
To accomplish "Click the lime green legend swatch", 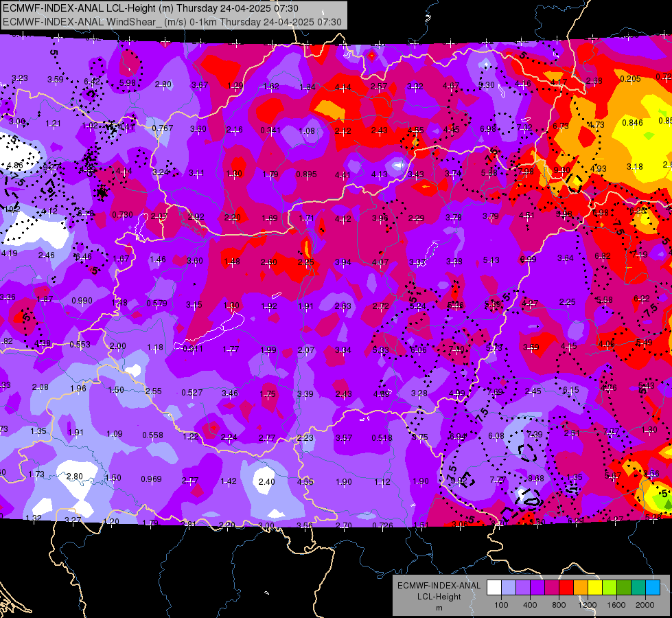I will [x=610, y=588].
